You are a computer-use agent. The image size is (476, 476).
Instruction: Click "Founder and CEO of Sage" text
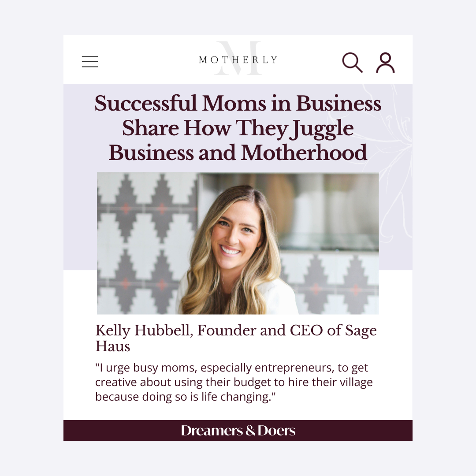tap(286, 331)
